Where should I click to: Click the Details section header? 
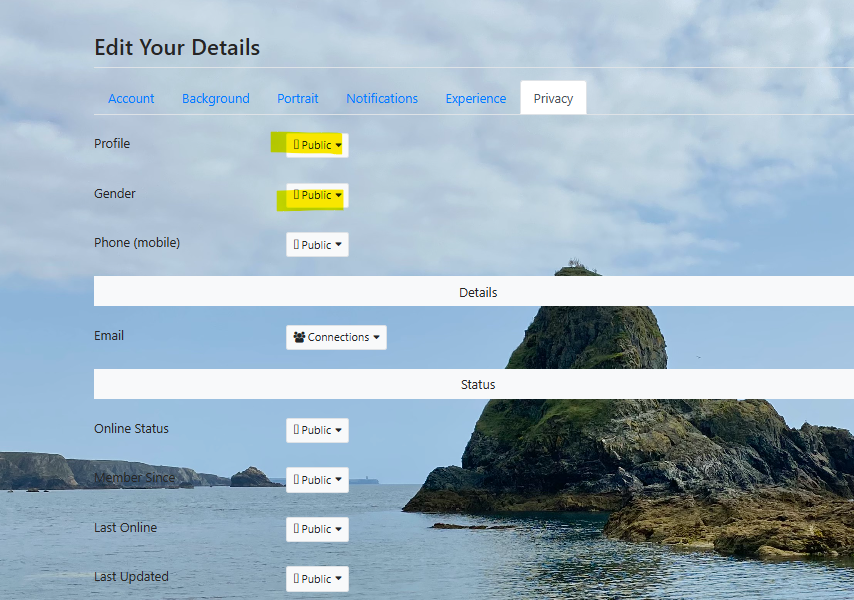pos(474,292)
